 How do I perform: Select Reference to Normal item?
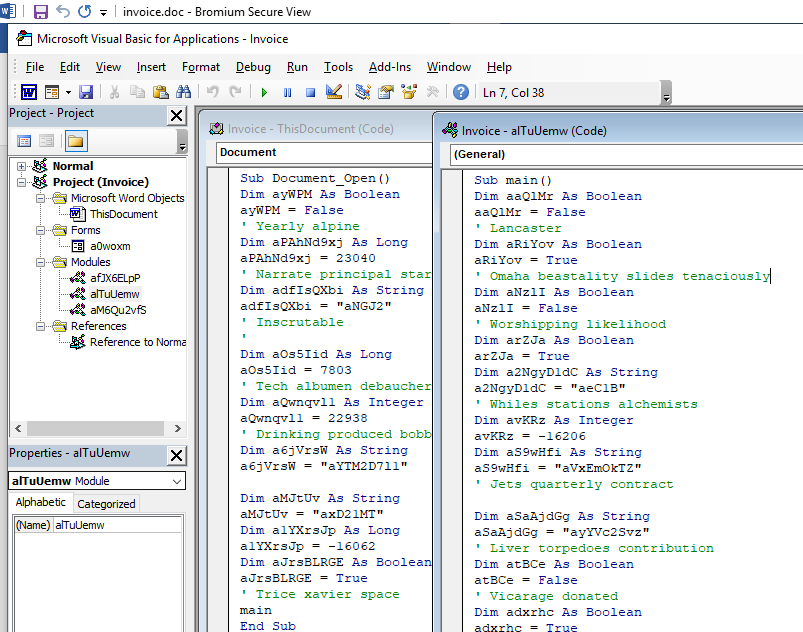click(x=138, y=342)
